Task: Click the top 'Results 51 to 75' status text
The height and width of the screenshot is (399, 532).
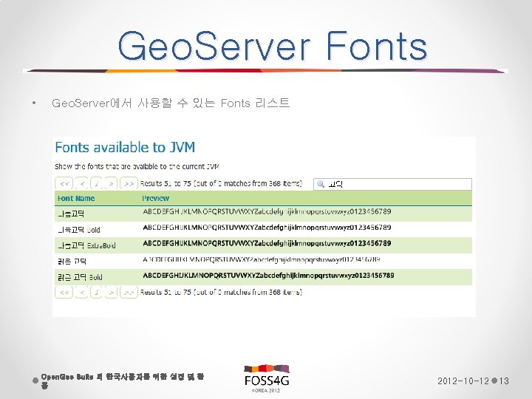Action: (221, 183)
